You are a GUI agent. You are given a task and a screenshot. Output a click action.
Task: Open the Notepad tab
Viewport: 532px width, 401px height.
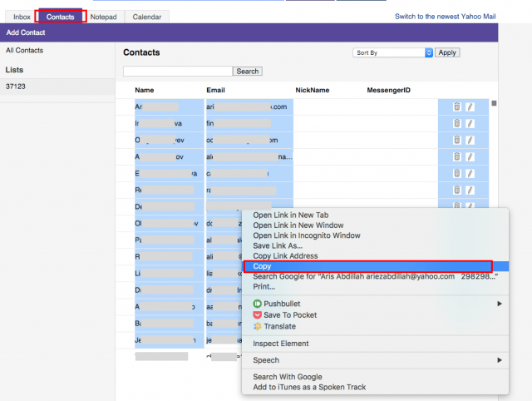[x=103, y=17]
